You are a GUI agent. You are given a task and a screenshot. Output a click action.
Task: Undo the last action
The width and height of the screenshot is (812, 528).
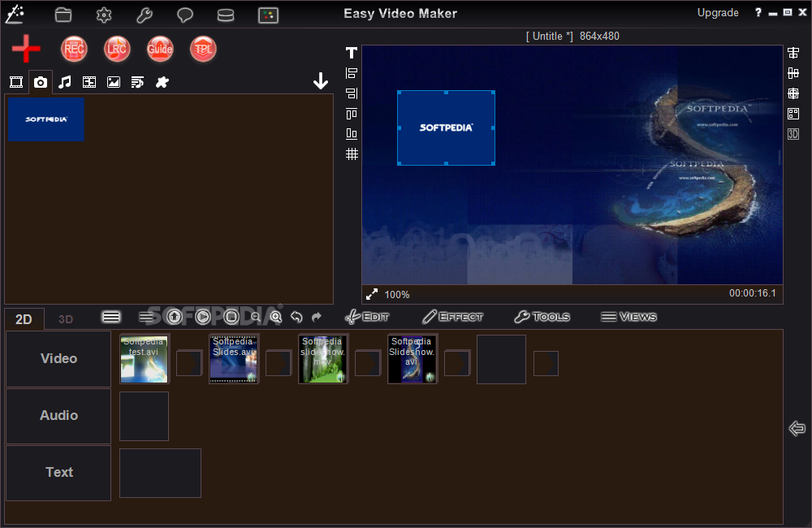(296, 317)
